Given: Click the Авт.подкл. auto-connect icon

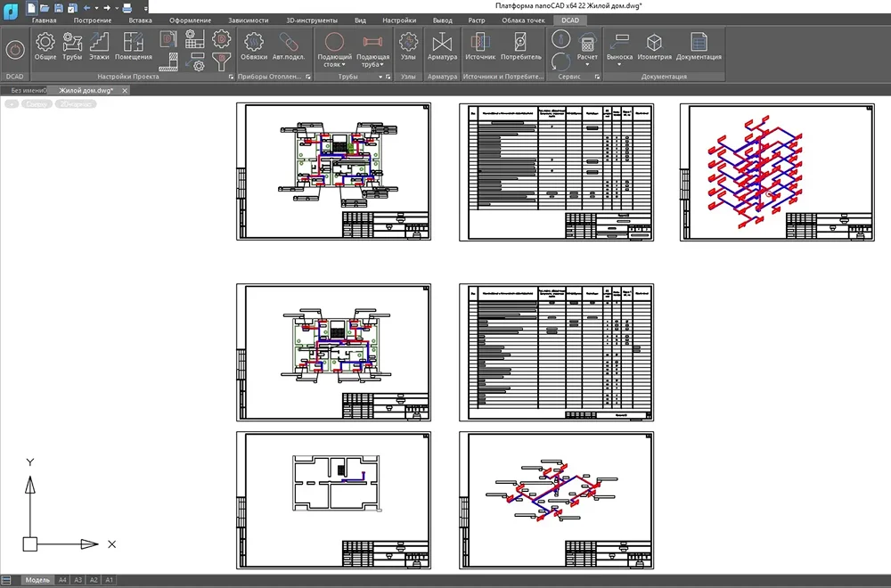Looking at the screenshot, I should pyautogui.click(x=289, y=45).
